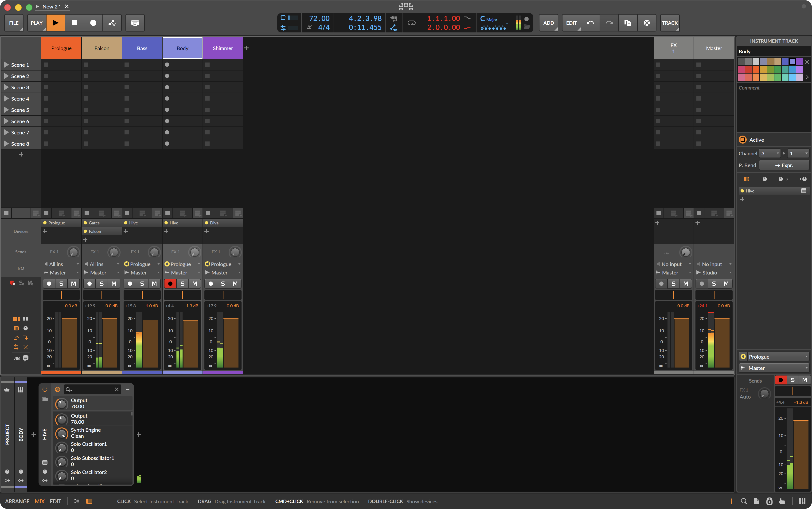Solo the Bass track
Viewport: 812px width, 509px height.
pyautogui.click(x=142, y=284)
